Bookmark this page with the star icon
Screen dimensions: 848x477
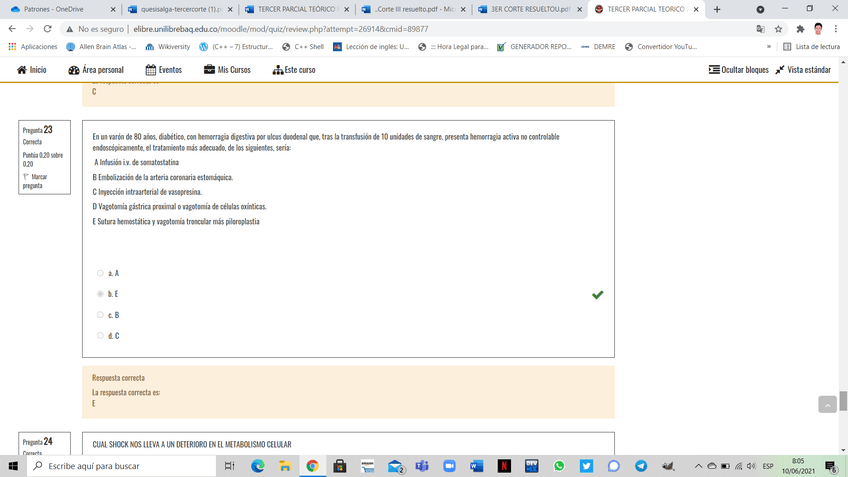tap(778, 29)
